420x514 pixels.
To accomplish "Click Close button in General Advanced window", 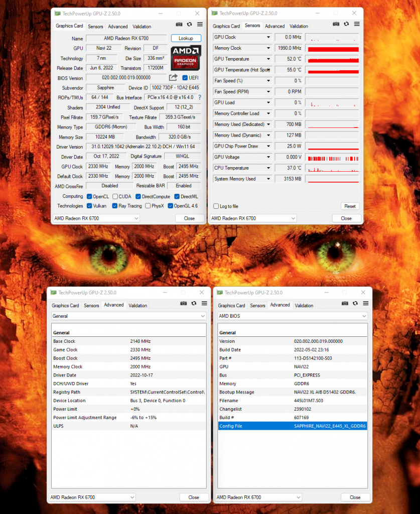I will pyautogui.click(x=194, y=497).
